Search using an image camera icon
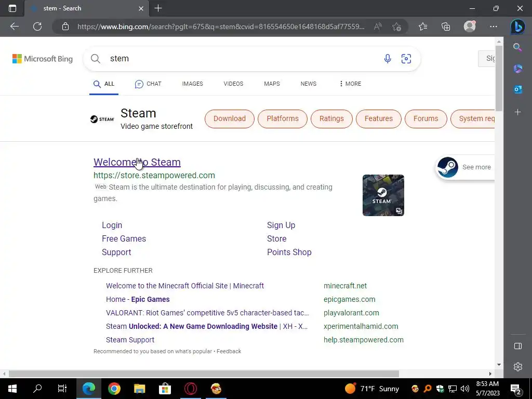Image resolution: width=532 pixels, height=399 pixels. (x=406, y=59)
